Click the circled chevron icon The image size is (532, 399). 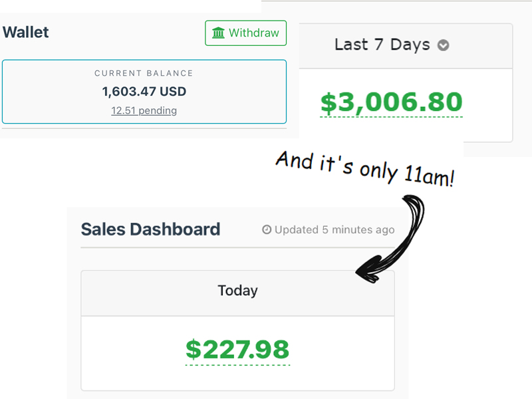[443, 46]
